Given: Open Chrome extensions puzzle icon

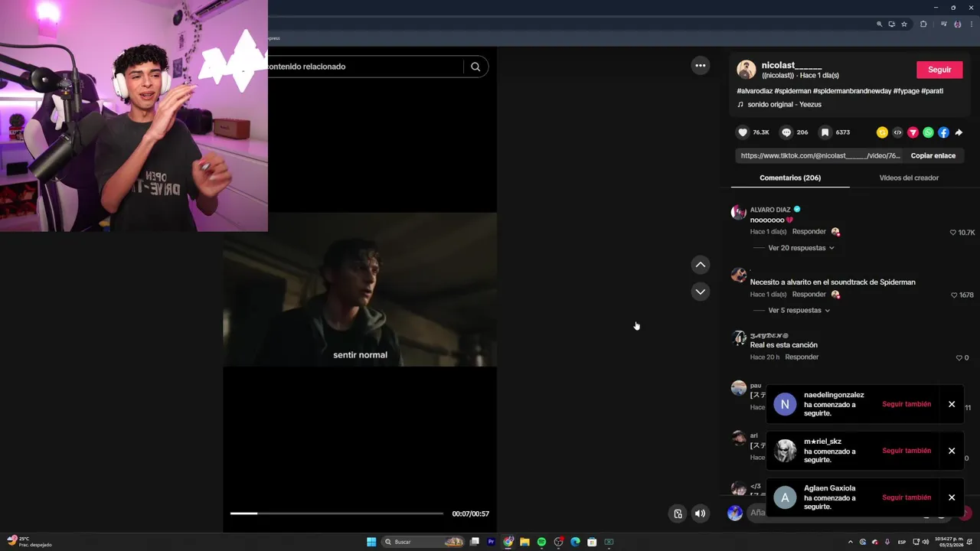Looking at the screenshot, I should (923, 24).
